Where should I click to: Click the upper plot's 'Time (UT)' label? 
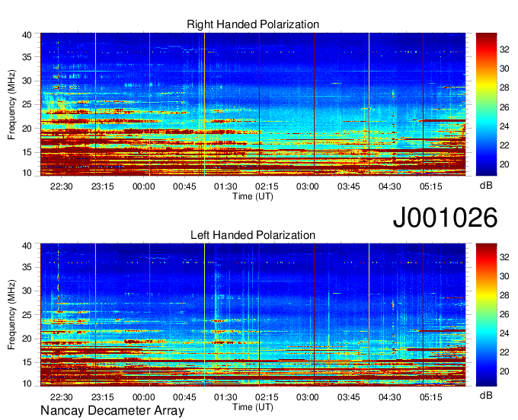[x=253, y=196]
